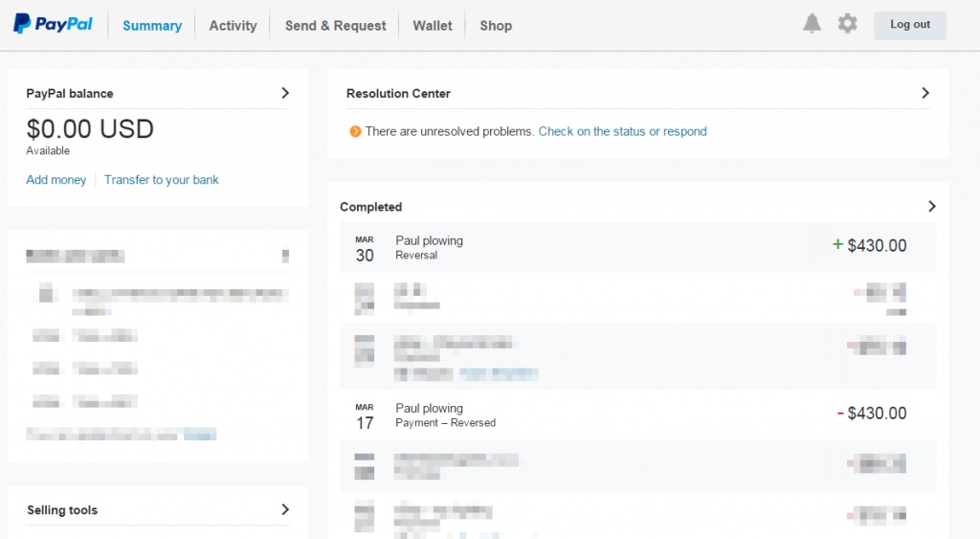Click the PayPal balance heading
The height and width of the screenshot is (539, 980).
tap(69, 93)
